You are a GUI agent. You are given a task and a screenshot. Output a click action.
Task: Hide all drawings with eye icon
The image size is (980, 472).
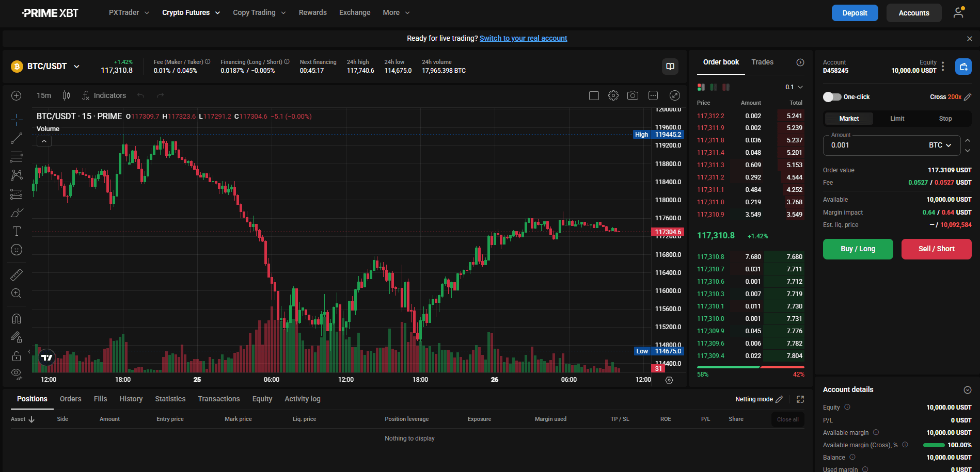[x=17, y=373]
